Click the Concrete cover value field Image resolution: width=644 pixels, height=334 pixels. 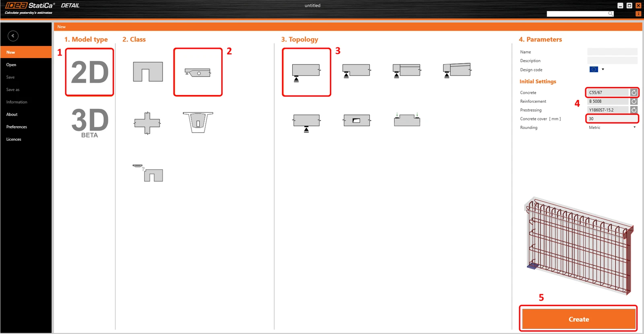pos(612,118)
